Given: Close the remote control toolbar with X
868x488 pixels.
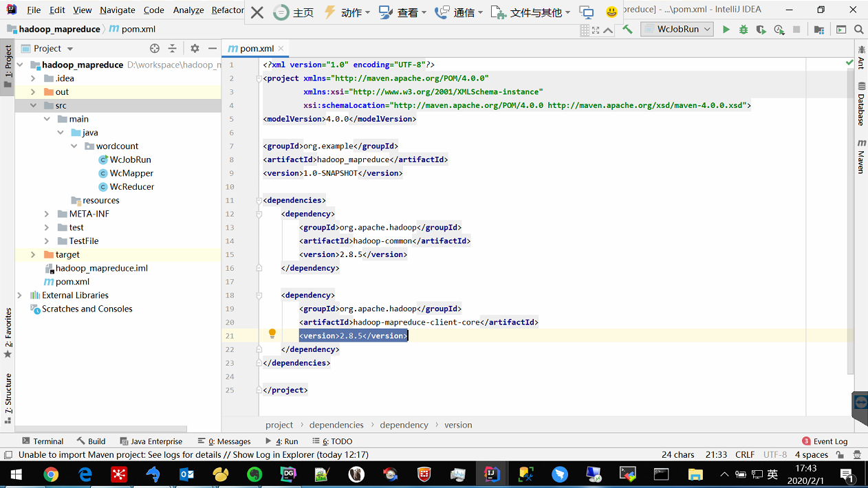Looking at the screenshot, I should tap(257, 12).
